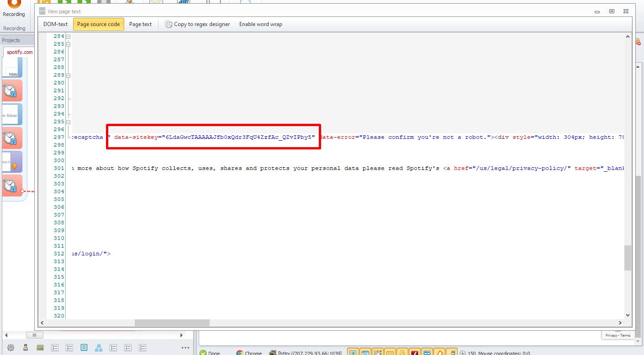Click the 'recaptcha' class text on line 297

[x=88, y=137]
